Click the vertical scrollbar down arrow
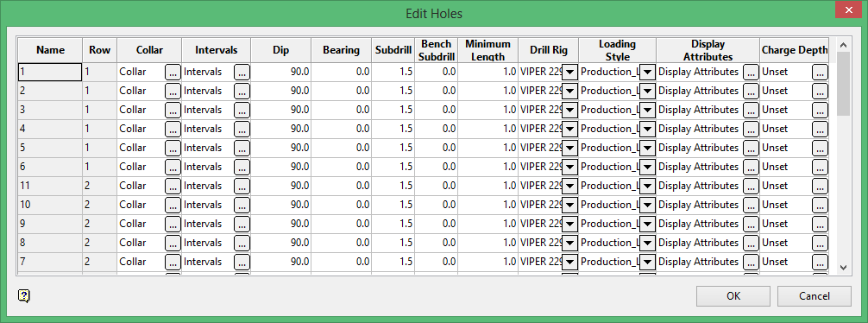This screenshot has width=868, height=323. click(843, 267)
